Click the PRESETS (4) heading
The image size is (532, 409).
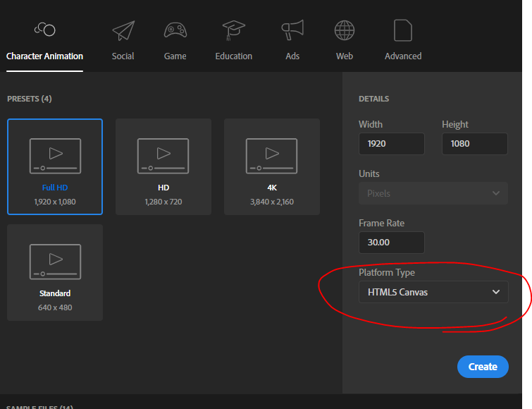click(x=29, y=99)
